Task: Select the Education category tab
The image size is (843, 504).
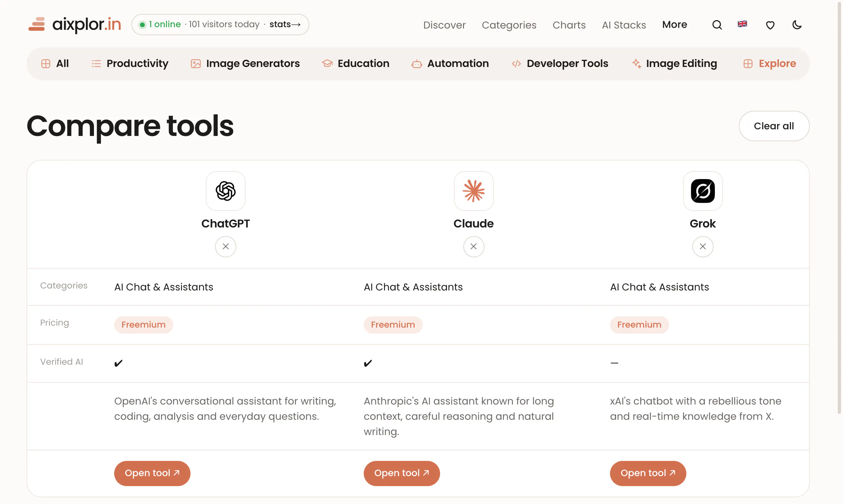Action: [x=355, y=64]
